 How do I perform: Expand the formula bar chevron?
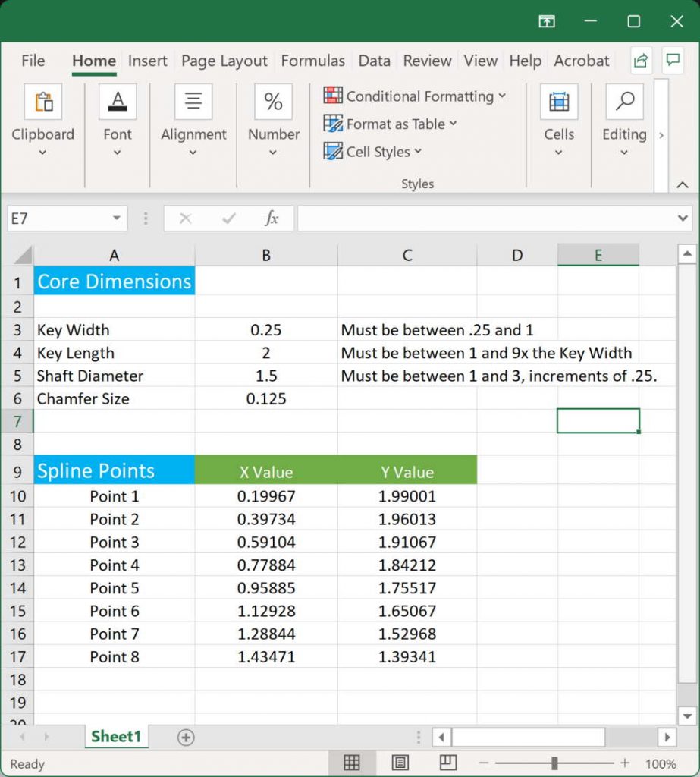tap(683, 218)
